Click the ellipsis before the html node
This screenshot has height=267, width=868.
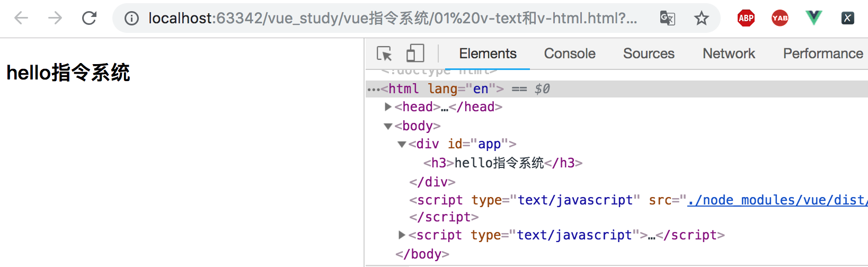(x=374, y=90)
